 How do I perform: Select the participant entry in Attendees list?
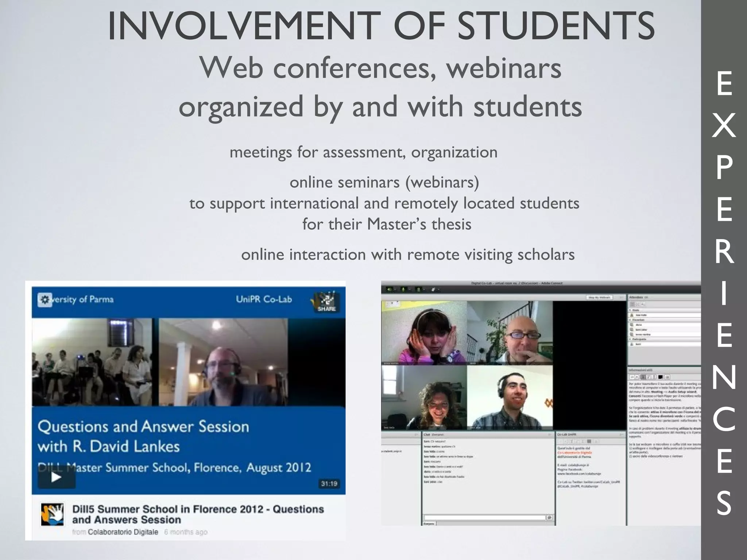point(665,344)
